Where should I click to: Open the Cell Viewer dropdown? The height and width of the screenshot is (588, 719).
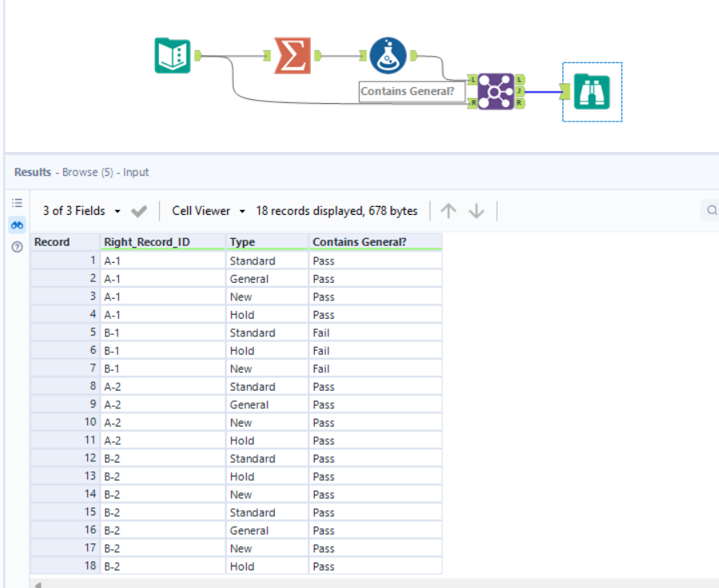205,210
